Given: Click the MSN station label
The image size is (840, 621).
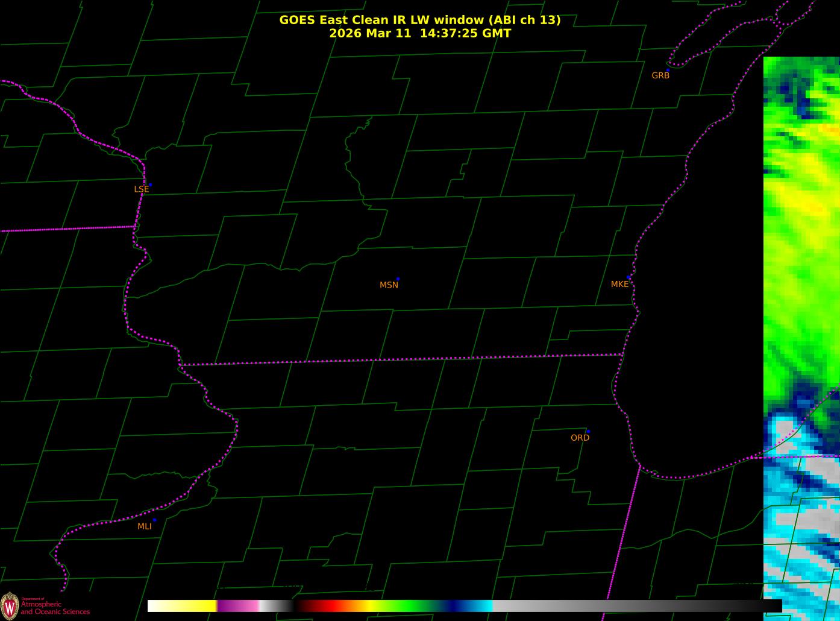Looking at the screenshot, I should 389,285.
